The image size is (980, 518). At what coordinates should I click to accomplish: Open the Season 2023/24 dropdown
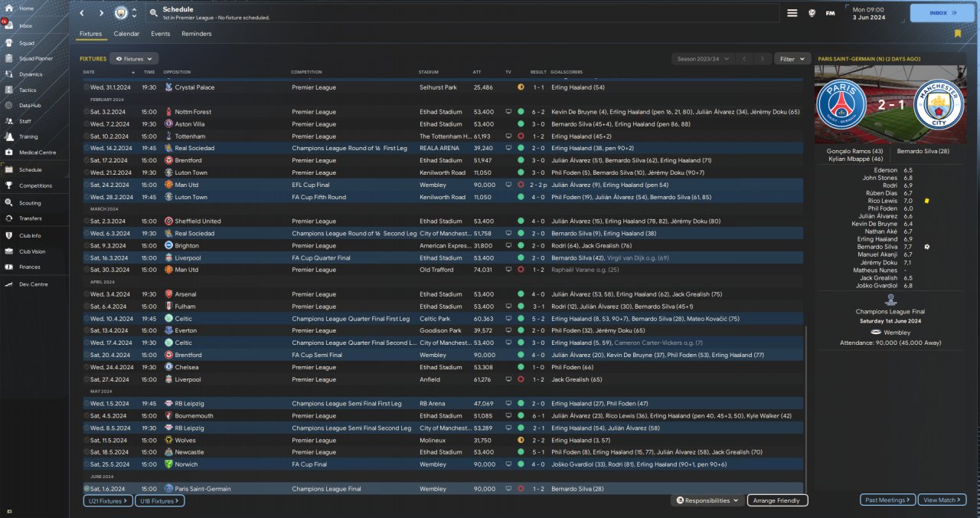tap(703, 58)
